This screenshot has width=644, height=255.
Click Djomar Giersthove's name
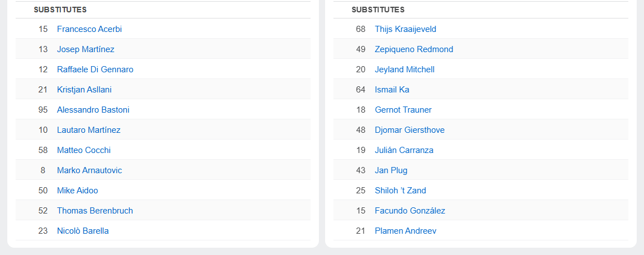coord(410,130)
